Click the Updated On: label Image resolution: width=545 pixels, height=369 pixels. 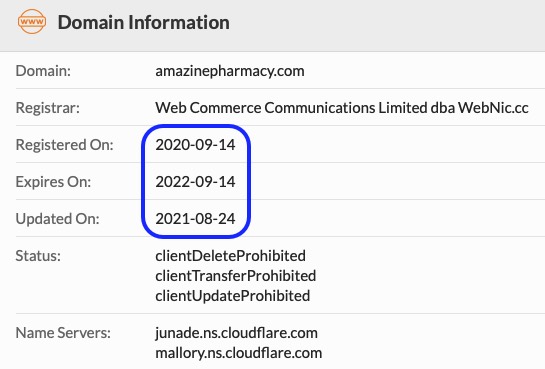[x=57, y=219]
